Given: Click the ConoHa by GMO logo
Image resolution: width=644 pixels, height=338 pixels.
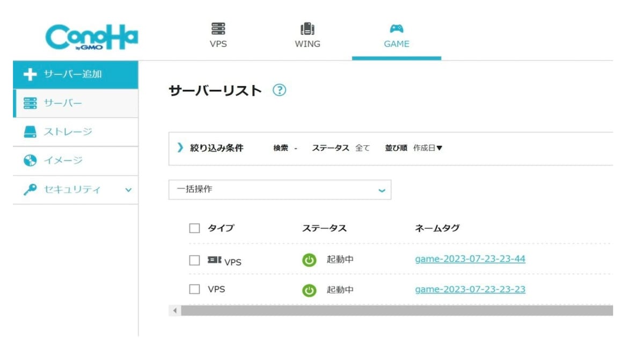Looking at the screenshot, I should tap(92, 38).
